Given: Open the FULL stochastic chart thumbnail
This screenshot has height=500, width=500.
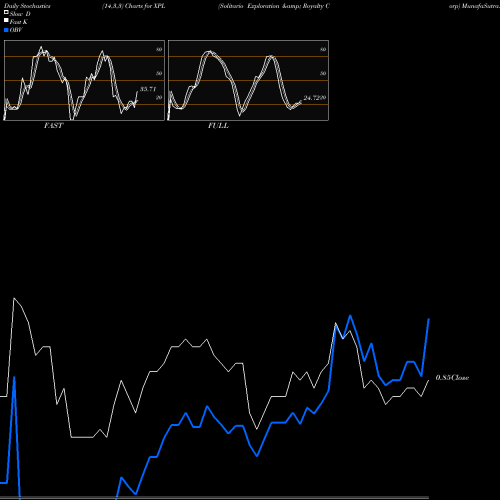Looking at the screenshot, I should (x=248, y=80).
